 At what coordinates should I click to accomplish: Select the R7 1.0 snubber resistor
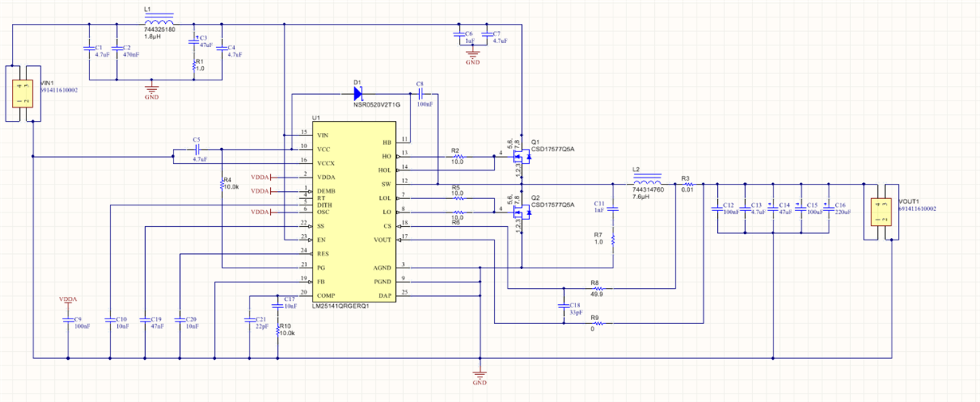(613, 239)
